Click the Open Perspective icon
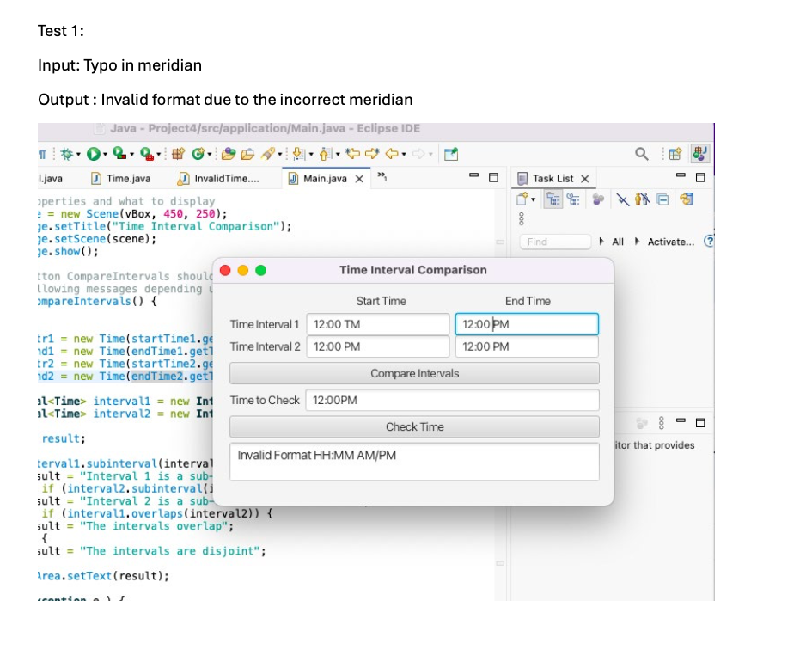This screenshot has width=812, height=656. click(674, 155)
